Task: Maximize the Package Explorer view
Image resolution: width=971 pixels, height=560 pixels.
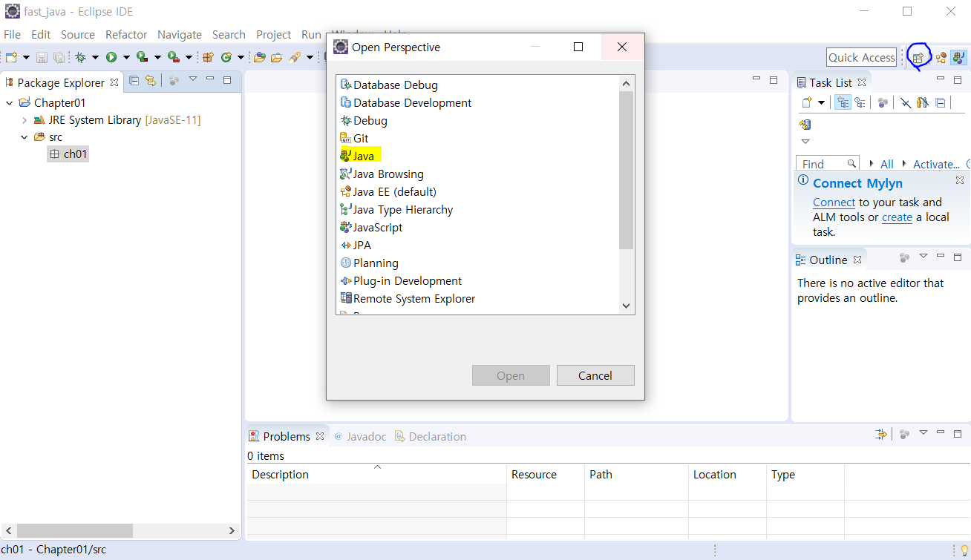Action: (x=227, y=79)
